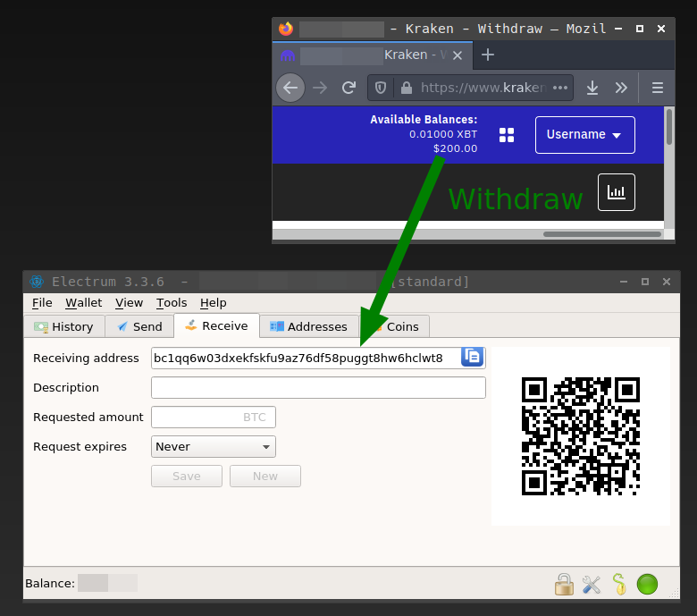This screenshot has height=616, width=697.
Task: Click the Balance label in status bar
Action: [50, 583]
